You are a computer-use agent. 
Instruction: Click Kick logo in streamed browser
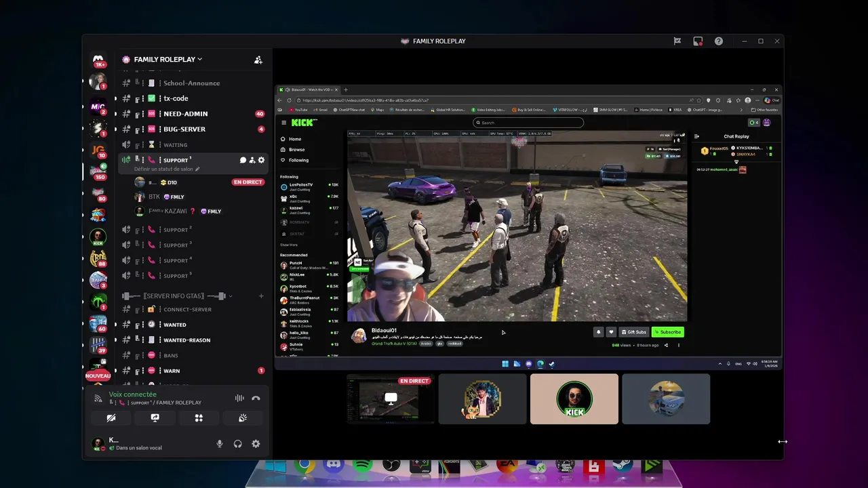tap(303, 123)
